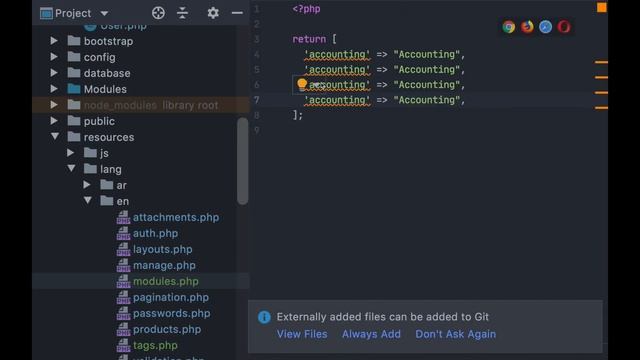640x360 pixels.
Task: Click Always Add link in notification
Action: (371, 334)
